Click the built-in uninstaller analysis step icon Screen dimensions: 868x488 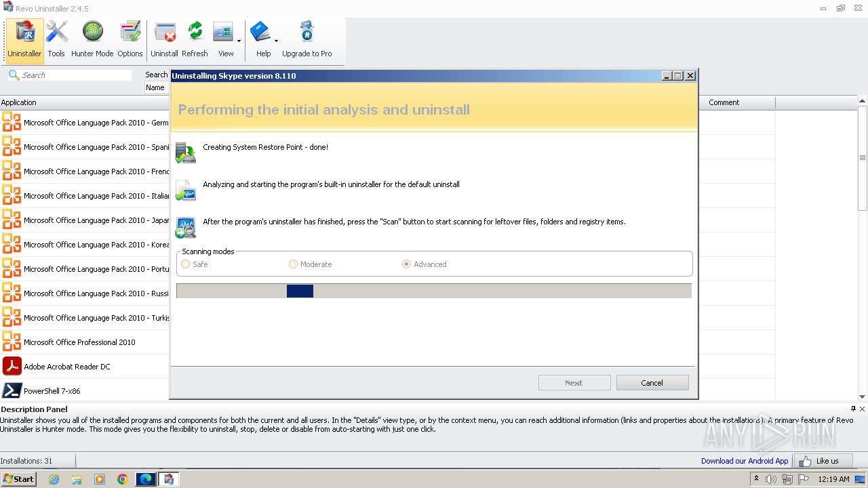tap(185, 190)
